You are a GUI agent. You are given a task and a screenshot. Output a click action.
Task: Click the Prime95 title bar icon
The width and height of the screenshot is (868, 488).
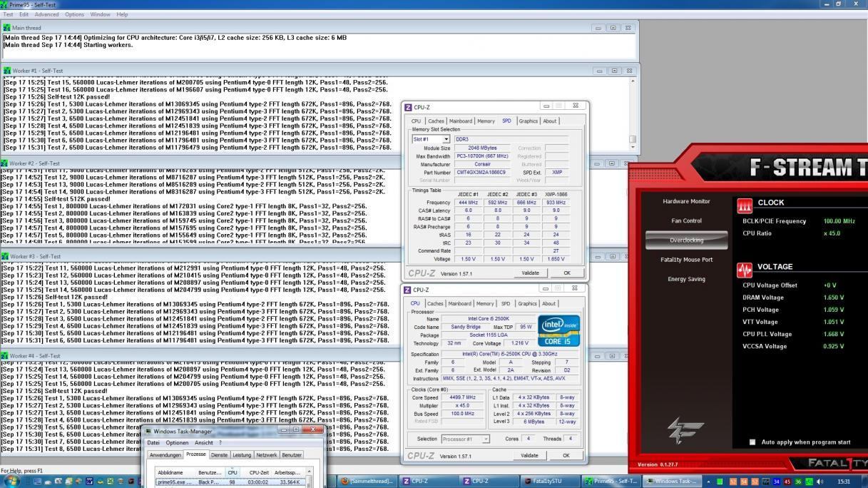pyautogui.click(x=4, y=4)
